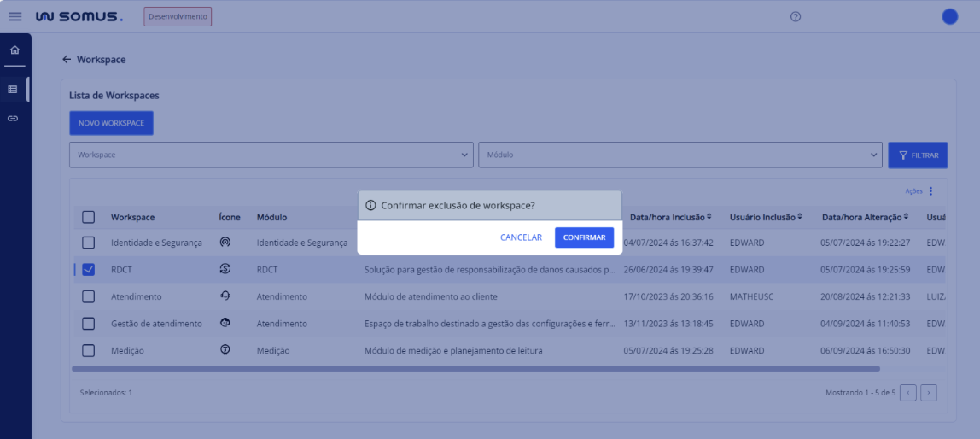This screenshot has height=439, width=980.
Task: Open the help question mark icon
Action: point(795,17)
